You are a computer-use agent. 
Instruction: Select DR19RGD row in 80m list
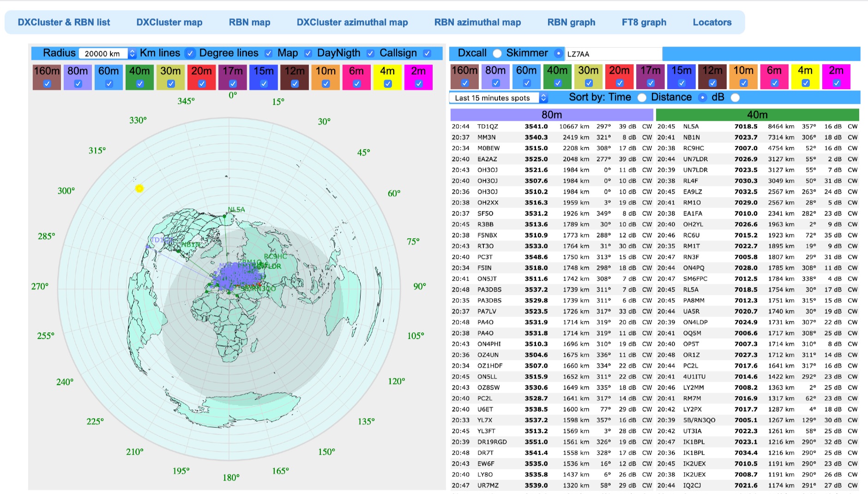coord(552,442)
